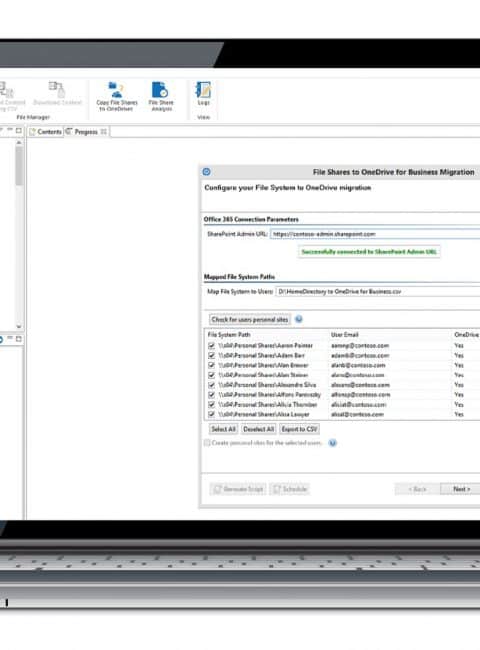Uncheck the Aaron Painter share row
This screenshot has height=650, width=480.
click(211, 345)
